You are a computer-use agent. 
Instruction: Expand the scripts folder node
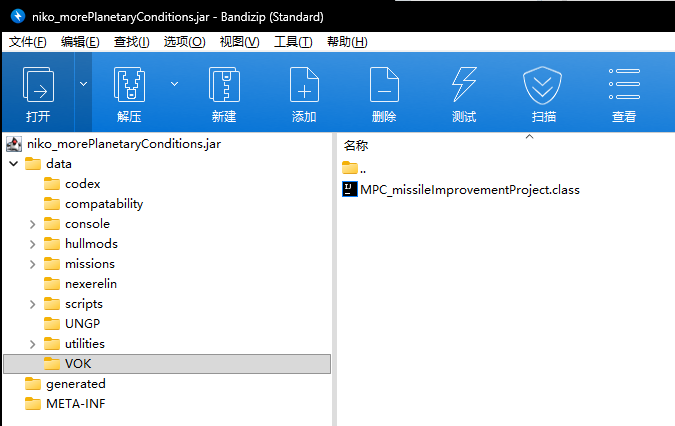[33, 304]
